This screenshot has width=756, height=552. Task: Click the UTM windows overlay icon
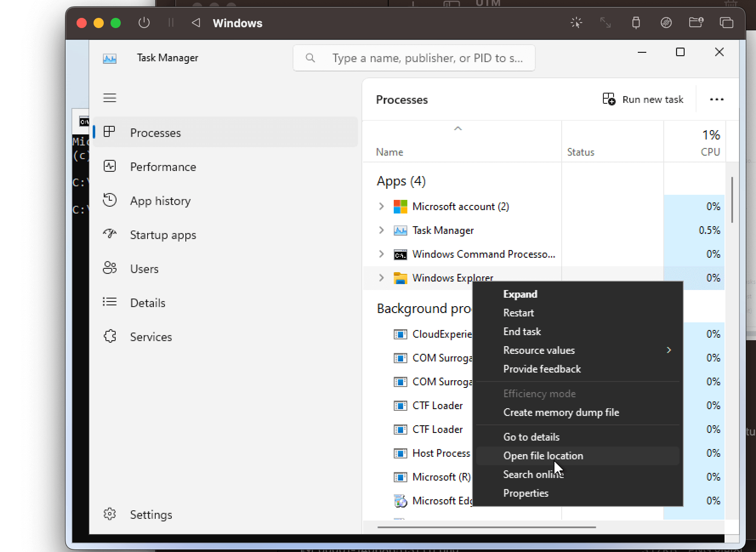pos(726,23)
